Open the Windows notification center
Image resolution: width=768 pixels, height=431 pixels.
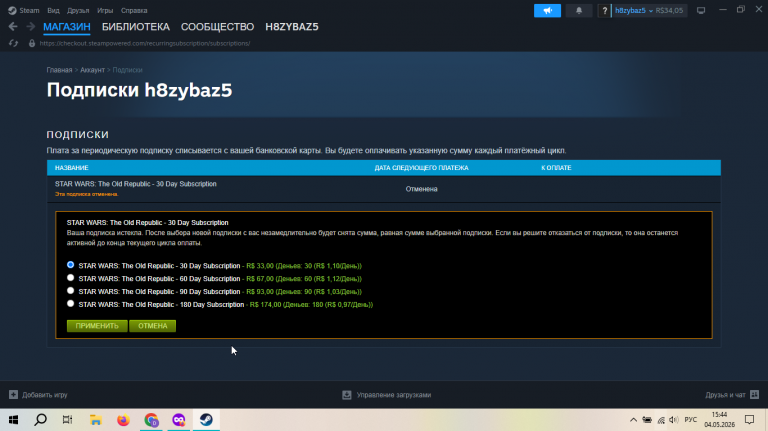coord(749,420)
